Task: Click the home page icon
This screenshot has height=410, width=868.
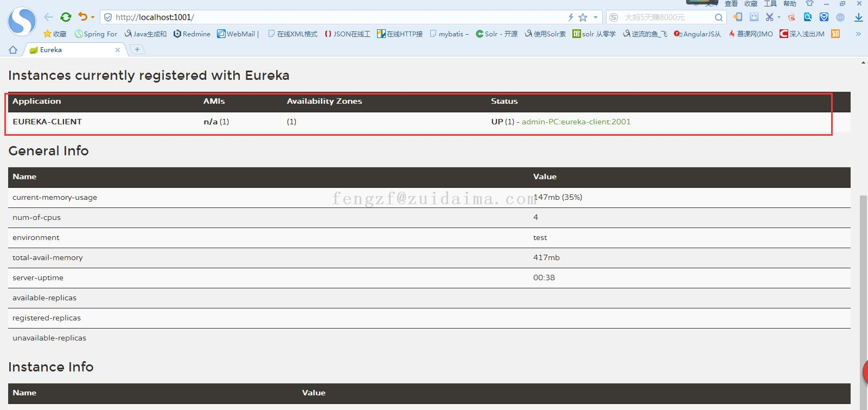Action: (13, 50)
